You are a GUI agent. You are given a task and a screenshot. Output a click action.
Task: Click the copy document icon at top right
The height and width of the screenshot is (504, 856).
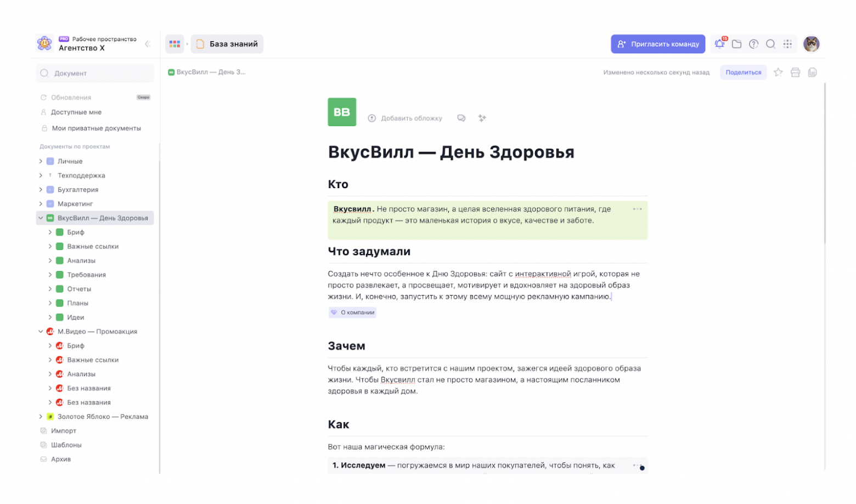point(813,72)
